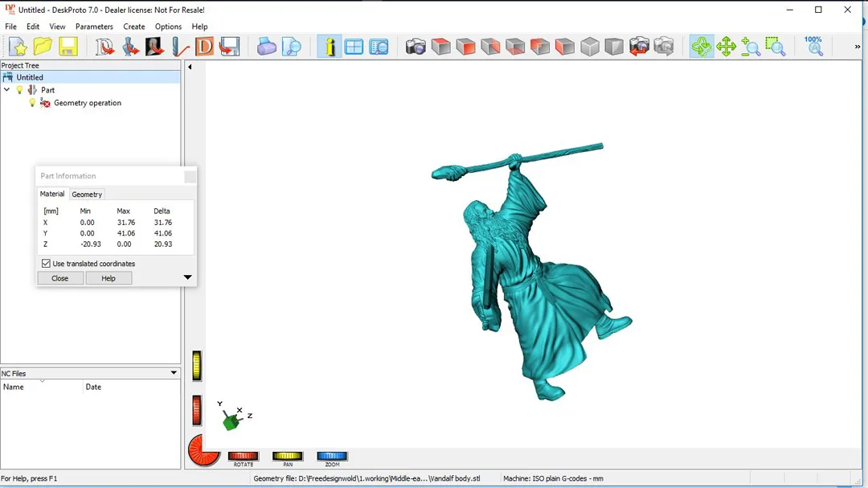This screenshot has height=488, width=868.
Task: Click the 'Machine: ISO plain G-codes' status text
Action: pyautogui.click(x=553, y=478)
